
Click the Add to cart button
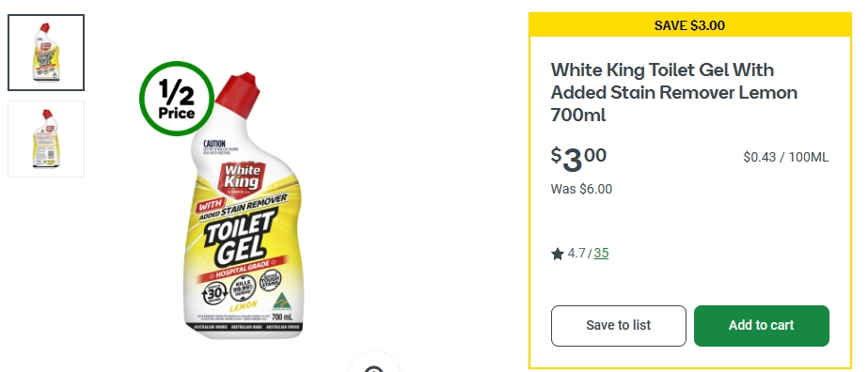pos(762,326)
